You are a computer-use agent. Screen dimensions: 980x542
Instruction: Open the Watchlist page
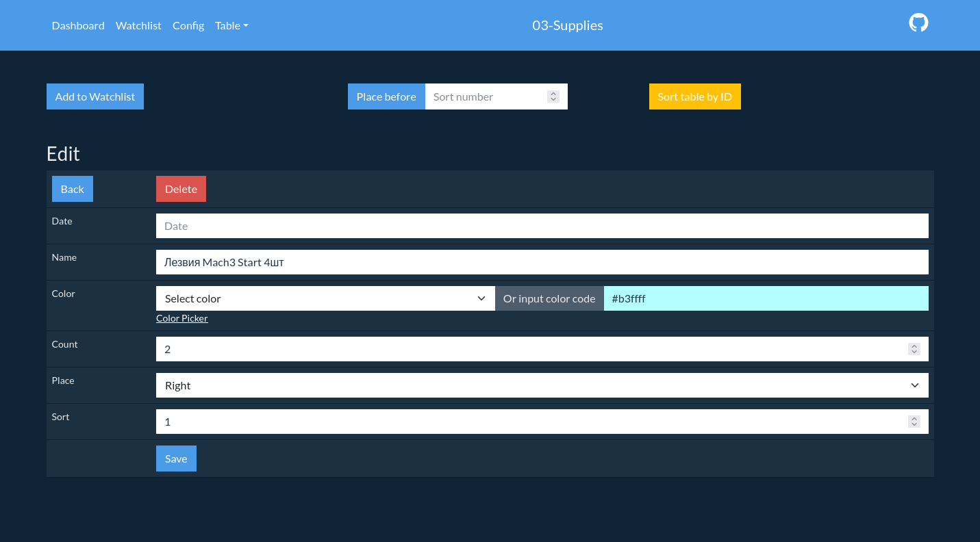tap(138, 25)
